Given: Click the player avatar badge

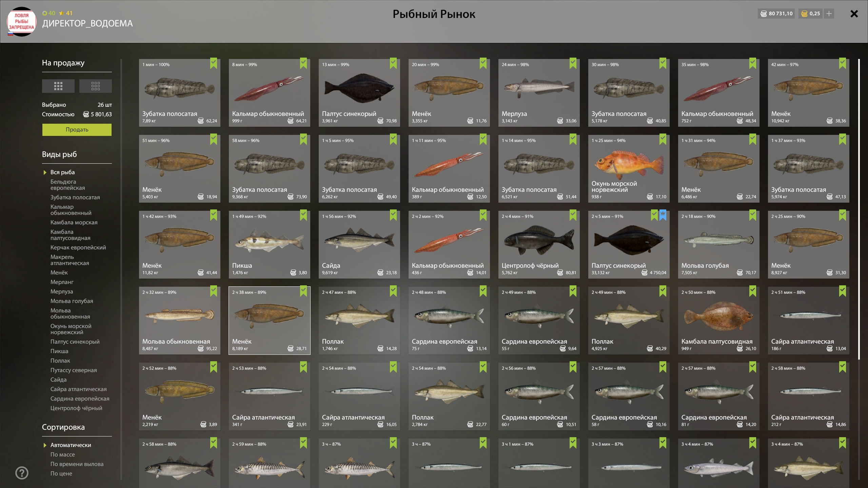Looking at the screenshot, I should click(21, 21).
